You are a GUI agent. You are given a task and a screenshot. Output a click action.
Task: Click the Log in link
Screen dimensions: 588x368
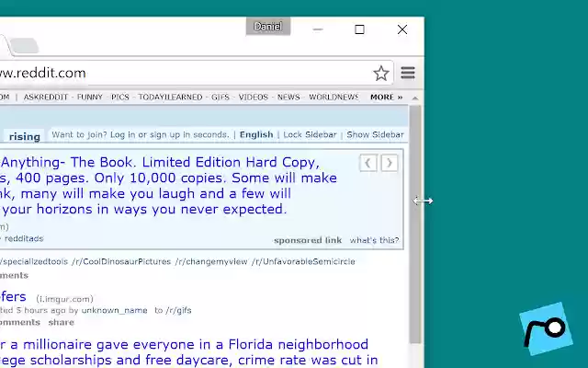[x=122, y=134]
